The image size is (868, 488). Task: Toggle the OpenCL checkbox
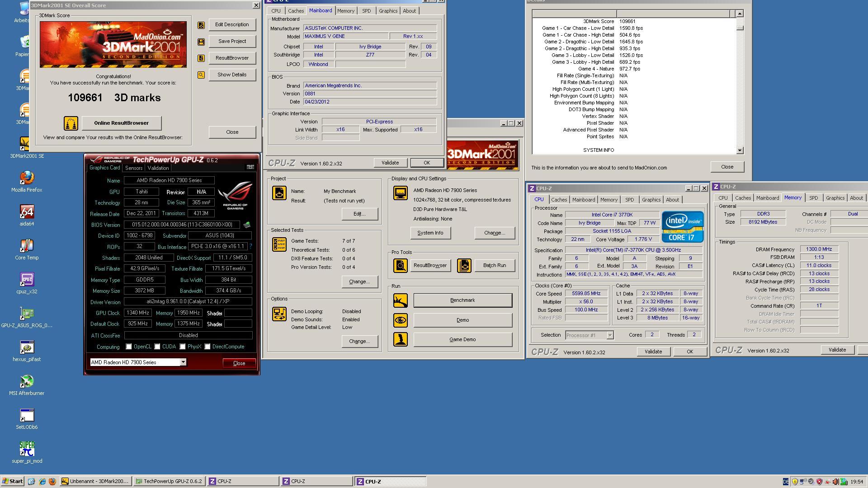click(x=129, y=347)
